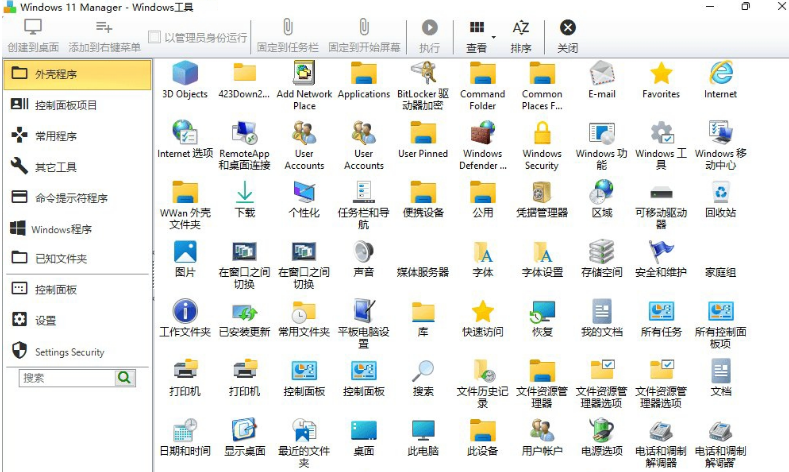
Task: Click the 固定到开始屏幕 button
Action: click(364, 36)
